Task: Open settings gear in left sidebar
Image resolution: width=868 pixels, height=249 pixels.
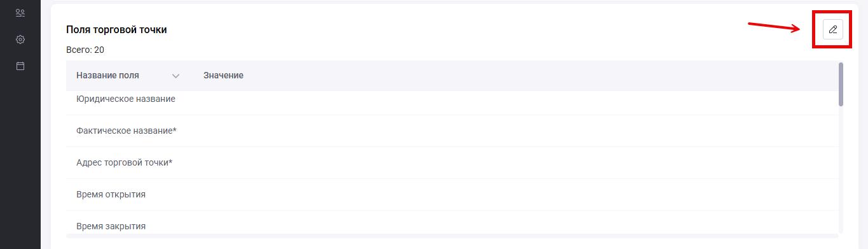Action: point(20,39)
